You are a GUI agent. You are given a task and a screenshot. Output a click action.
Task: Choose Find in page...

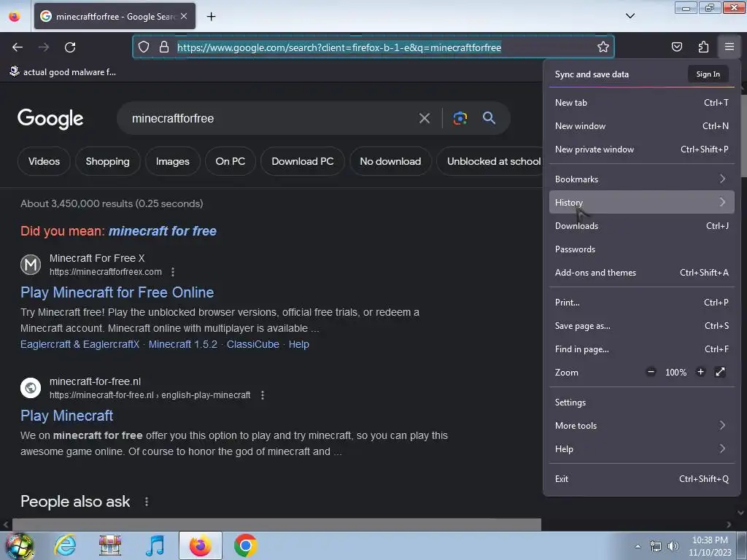[x=641, y=349]
